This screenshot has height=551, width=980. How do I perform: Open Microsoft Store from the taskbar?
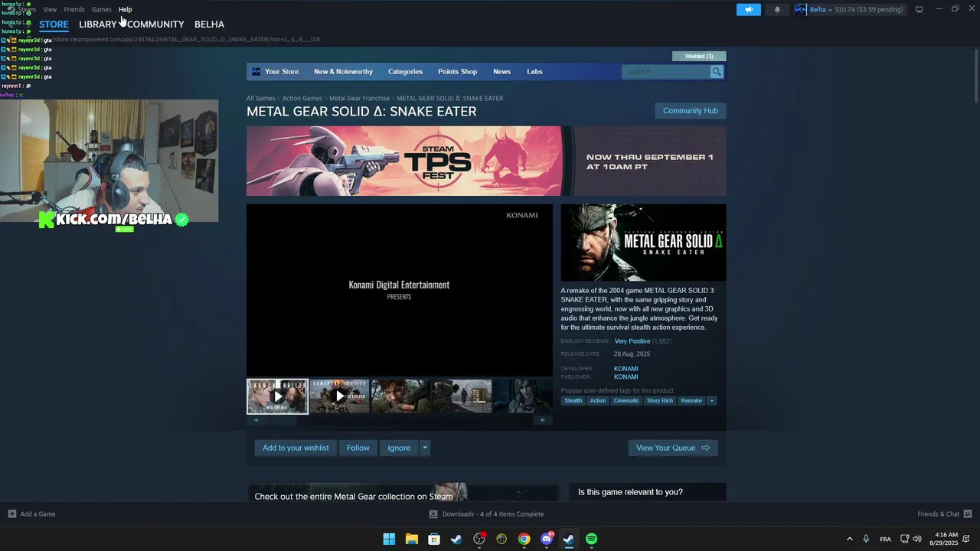434,539
